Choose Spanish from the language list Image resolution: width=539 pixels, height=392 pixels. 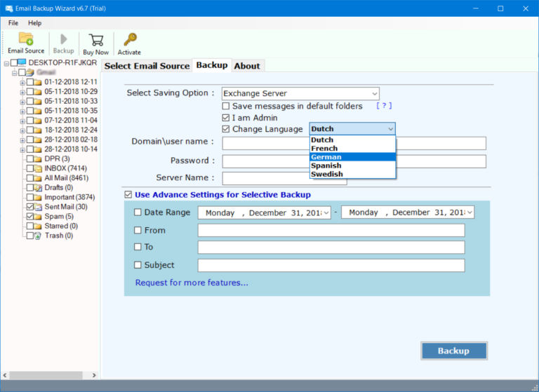pyautogui.click(x=353, y=165)
